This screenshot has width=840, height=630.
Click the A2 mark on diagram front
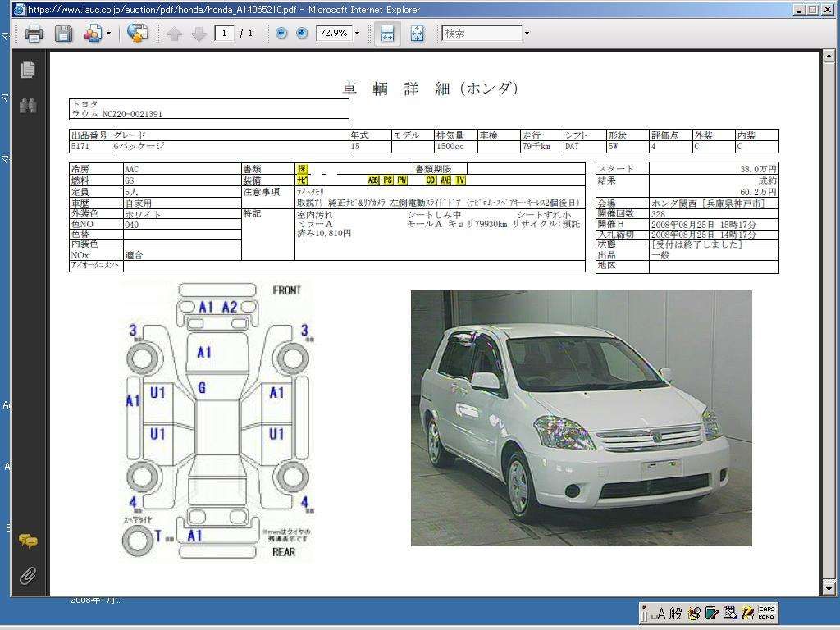[x=230, y=307]
